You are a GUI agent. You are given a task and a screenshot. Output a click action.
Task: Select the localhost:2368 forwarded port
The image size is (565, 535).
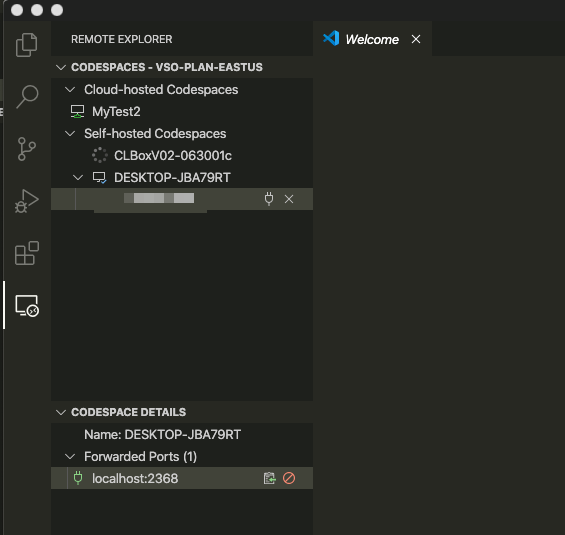click(182, 478)
